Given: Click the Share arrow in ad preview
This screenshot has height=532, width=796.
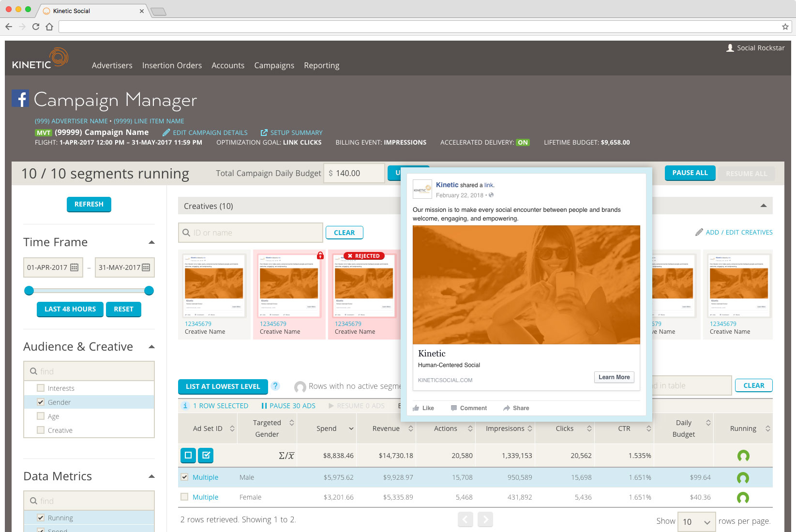Looking at the screenshot, I should click(x=507, y=408).
